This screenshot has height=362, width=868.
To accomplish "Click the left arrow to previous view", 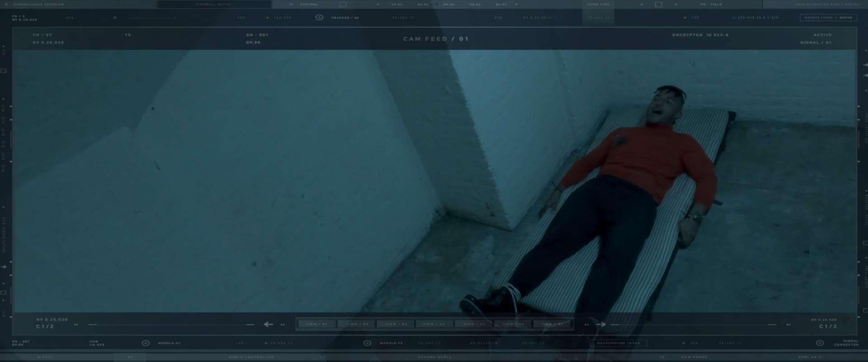I will click(x=269, y=324).
